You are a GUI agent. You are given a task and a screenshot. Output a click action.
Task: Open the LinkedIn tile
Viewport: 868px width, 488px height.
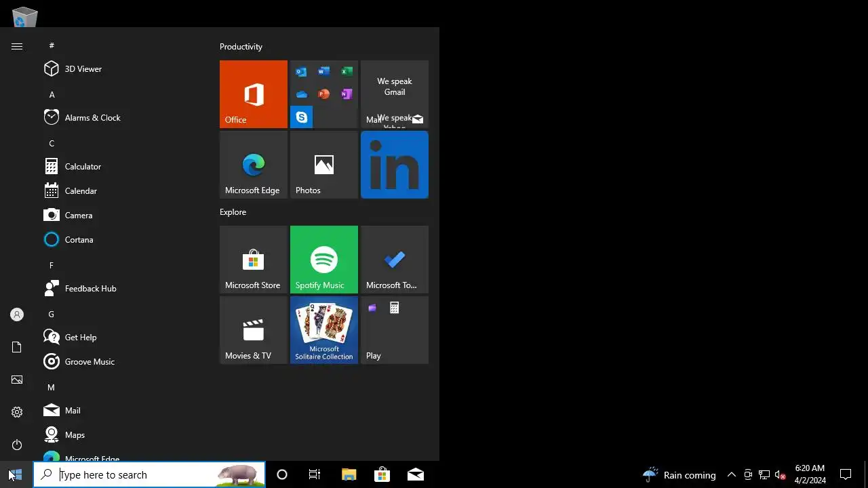395,165
